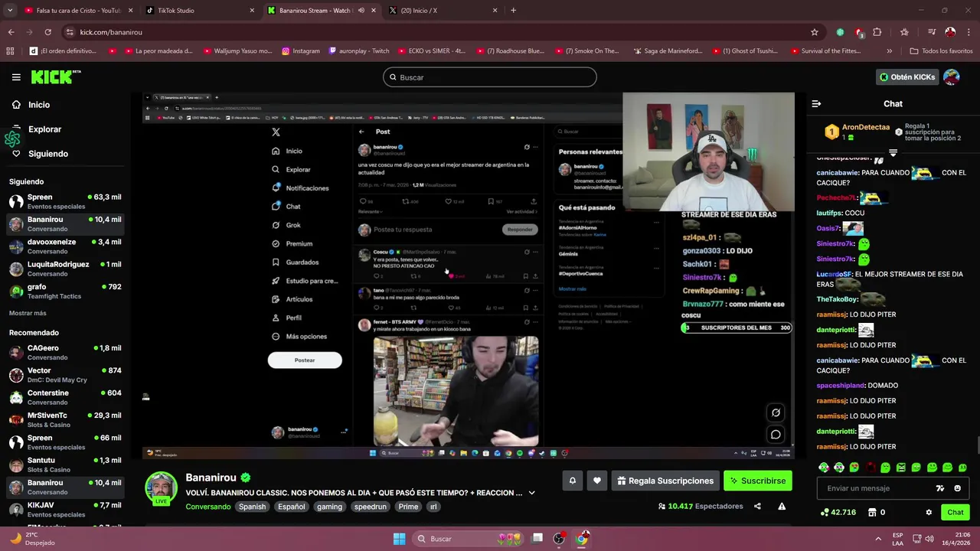Open davooxeneize channel in sidebar
980x551 pixels.
click(x=65, y=246)
